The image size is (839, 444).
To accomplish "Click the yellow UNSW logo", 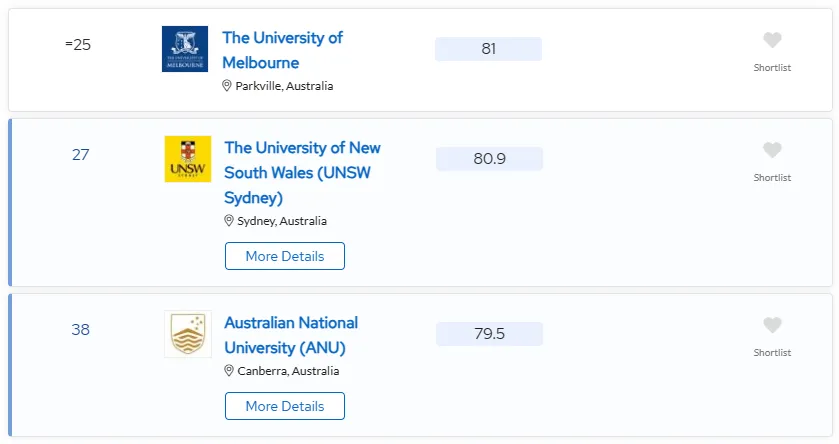I will 188,159.
